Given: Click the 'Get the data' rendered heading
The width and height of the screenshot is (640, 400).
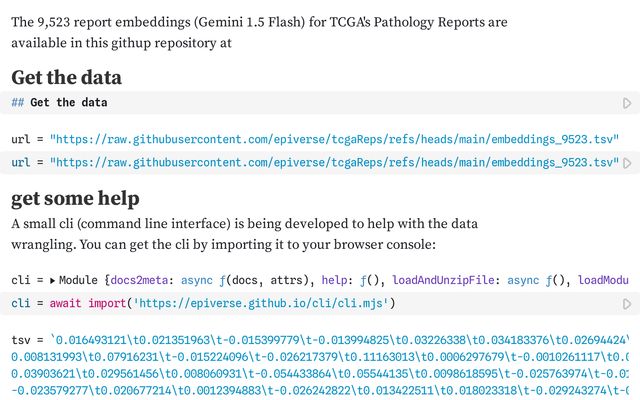Looking at the screenshot, I should (66, 77).
